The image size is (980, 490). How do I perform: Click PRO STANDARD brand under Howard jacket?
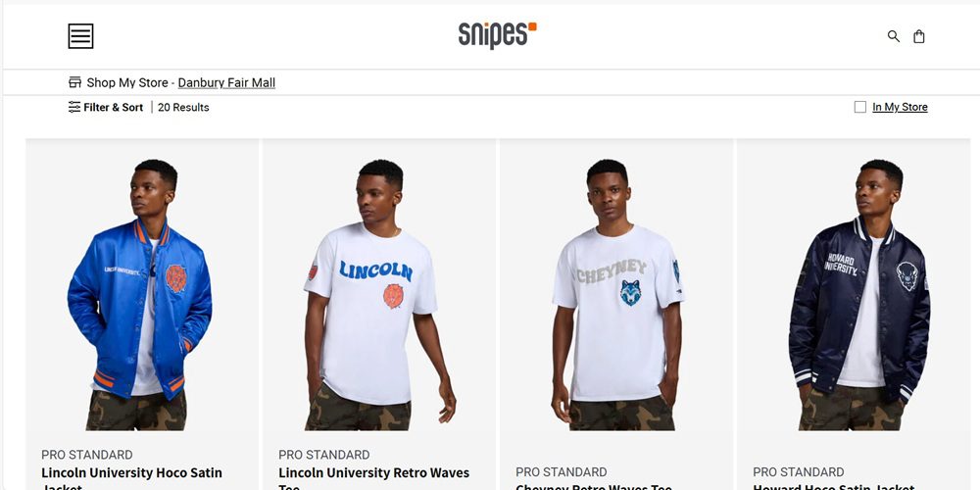point(798,472)
